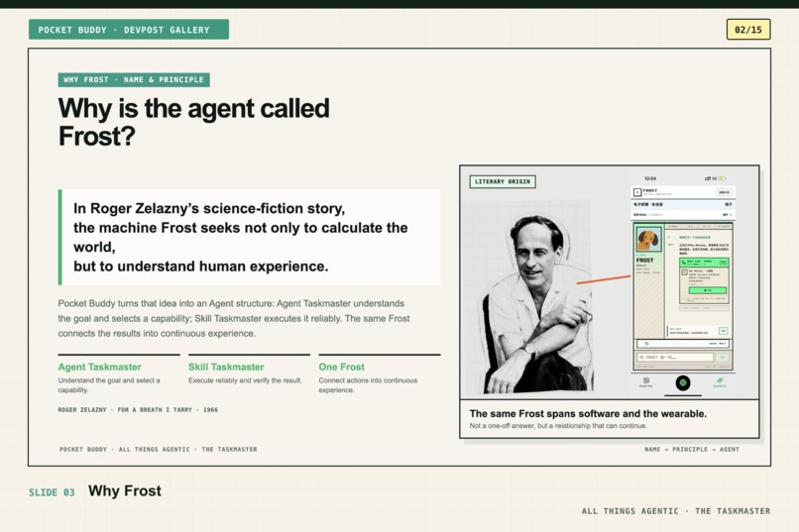Click the refresh-style icon in the phone's lower bordered row
The image size is (799, 532).
click(x=646, y=344)
